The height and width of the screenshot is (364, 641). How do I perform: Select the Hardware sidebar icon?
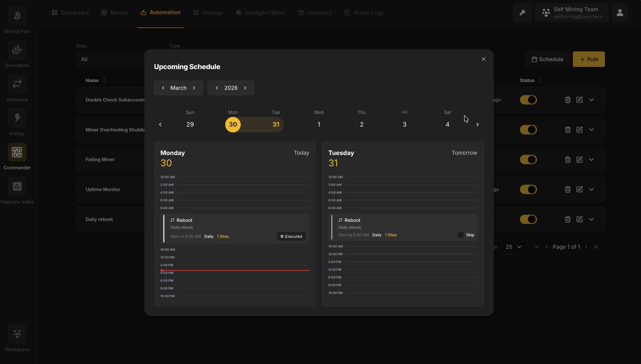click(17, 84)
